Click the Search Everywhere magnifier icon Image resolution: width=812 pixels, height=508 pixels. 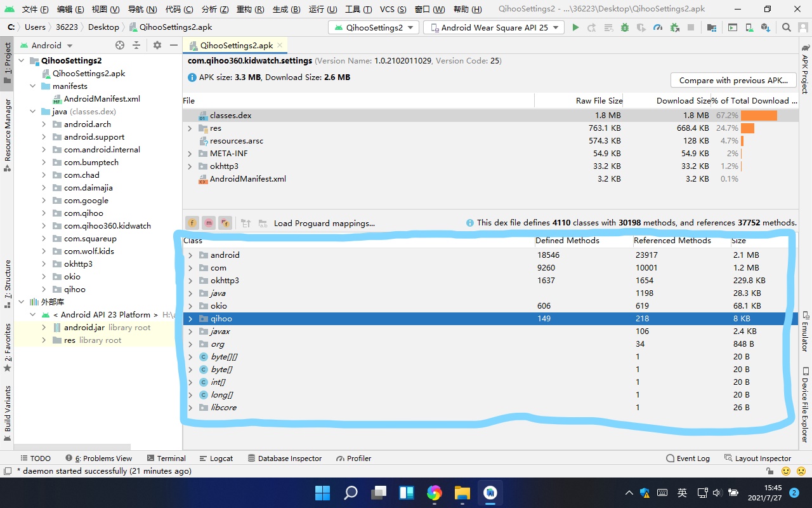[787, 27]
